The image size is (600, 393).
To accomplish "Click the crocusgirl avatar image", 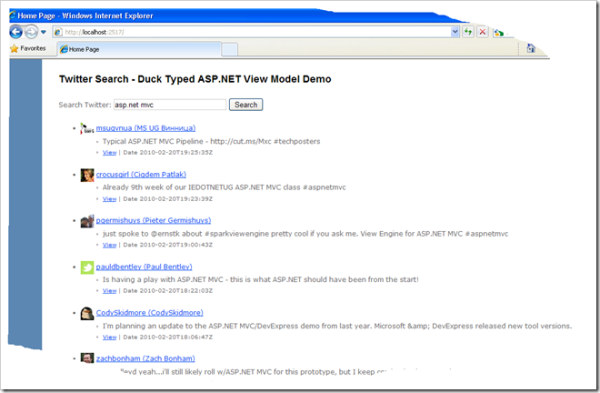I will pos(87,175).
